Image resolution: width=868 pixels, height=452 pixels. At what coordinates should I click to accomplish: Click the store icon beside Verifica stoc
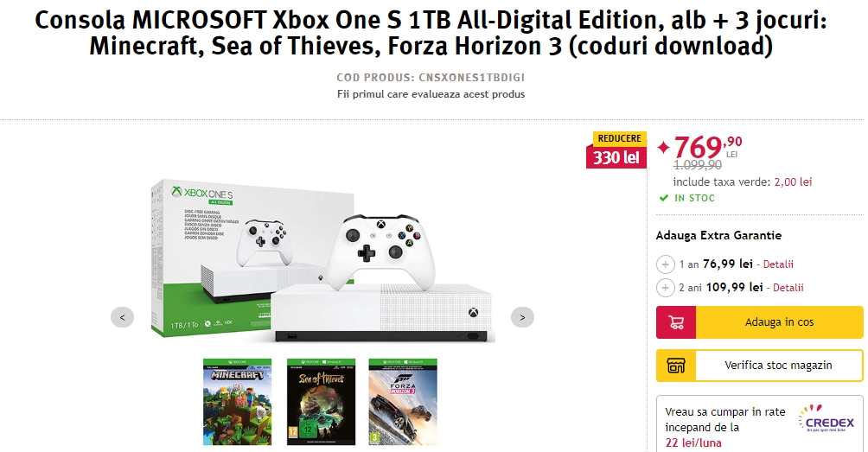click(x=676, y=366)
